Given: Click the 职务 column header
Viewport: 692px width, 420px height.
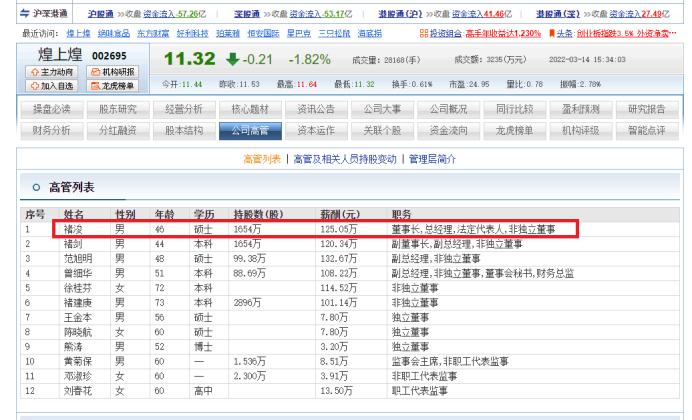Looking at the screenshot, I should point(402,215).
